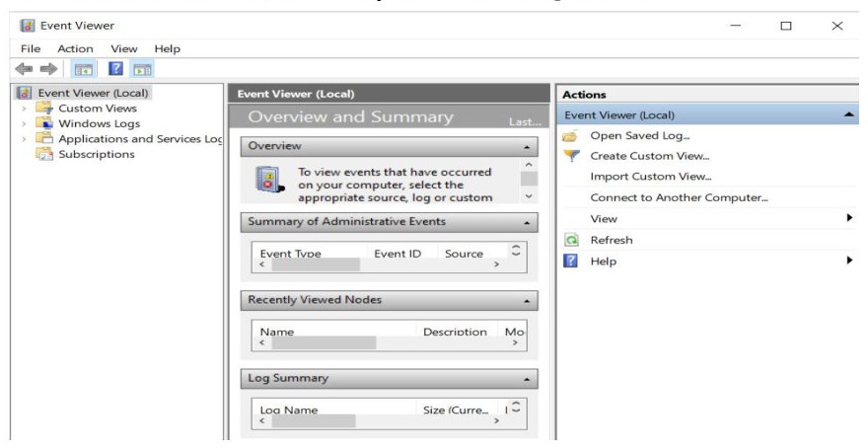Click the Windows Logs folder icon
This screenshot has height=448, width=868.
click(x=44, y=123)
